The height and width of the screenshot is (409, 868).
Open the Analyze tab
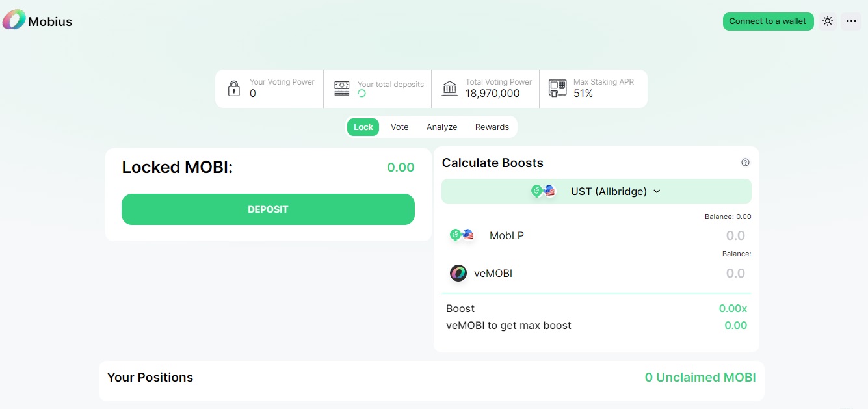(442, 127)
